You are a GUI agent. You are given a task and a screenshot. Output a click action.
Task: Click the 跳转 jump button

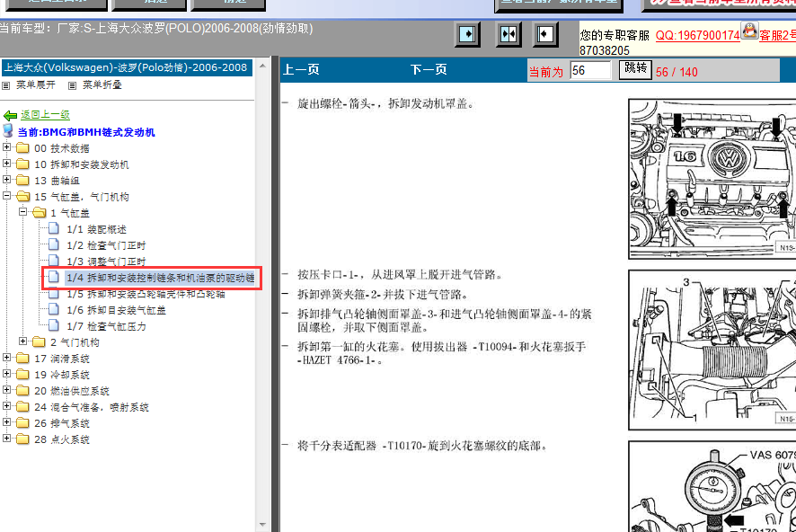coord(635,69)
